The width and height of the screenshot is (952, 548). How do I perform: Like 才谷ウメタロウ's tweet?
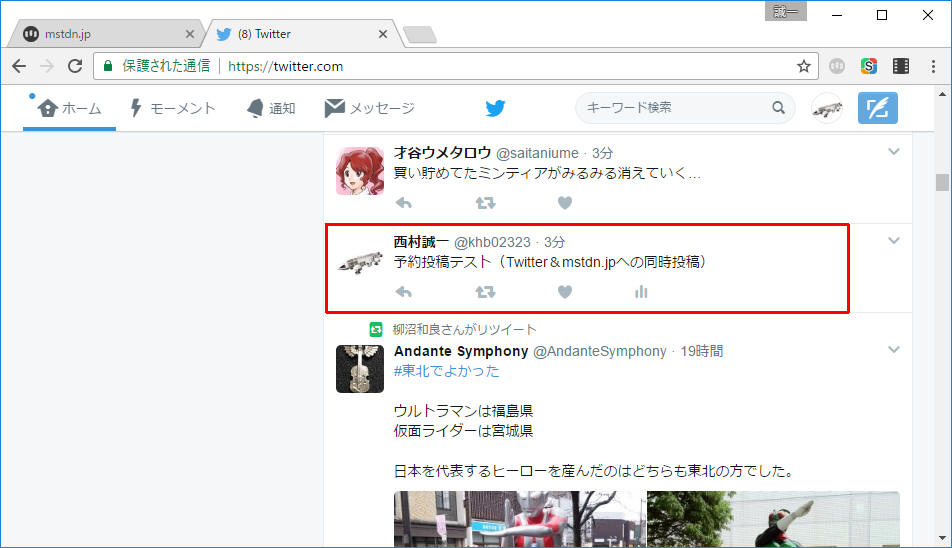[x=564, y=203]
